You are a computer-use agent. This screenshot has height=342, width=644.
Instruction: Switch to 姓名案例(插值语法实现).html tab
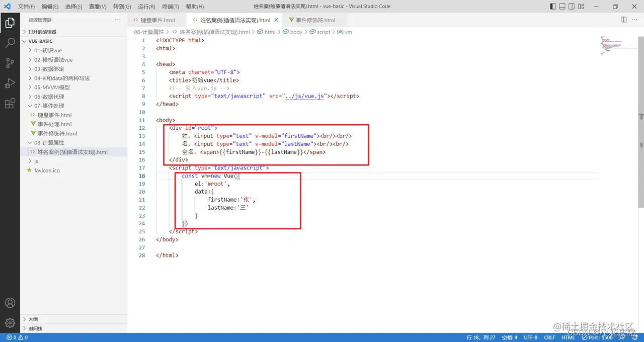(x=235, y=20)
